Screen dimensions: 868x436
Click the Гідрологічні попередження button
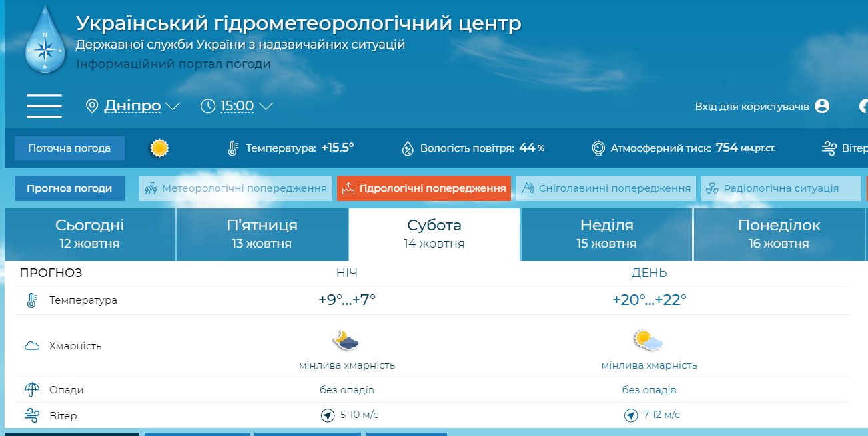point(424,188)
